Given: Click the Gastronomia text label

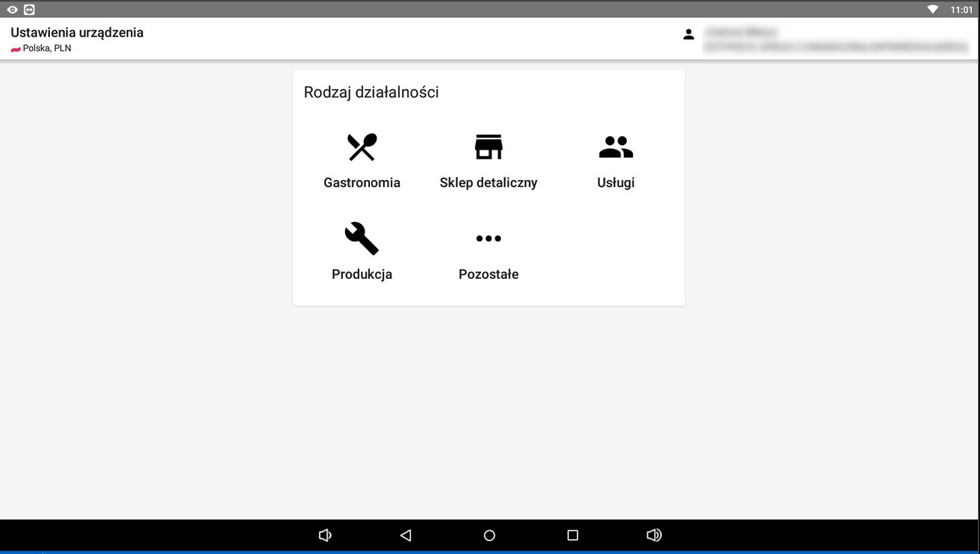Looking at the screenshot, I should 362,183.
